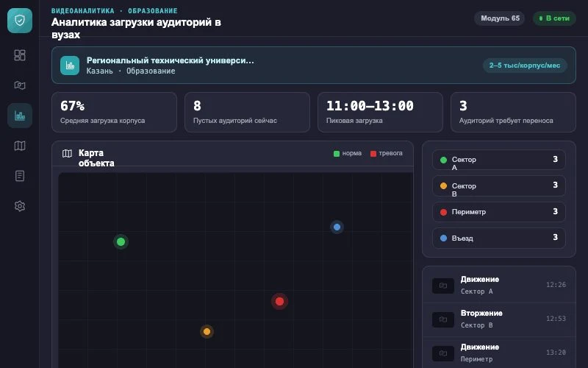
Task: Click the Казань · Образование subtitle
Action: click(131, 71)
